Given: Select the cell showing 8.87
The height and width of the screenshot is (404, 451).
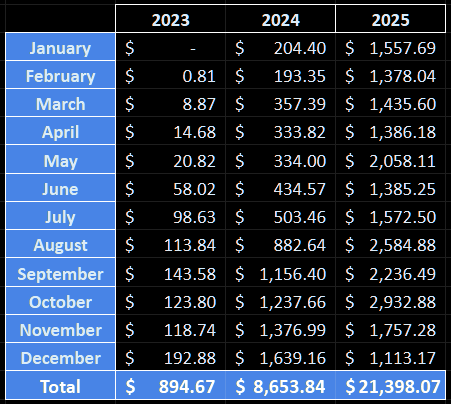Looking at the screenshot, I should click(x=170, y=103).
